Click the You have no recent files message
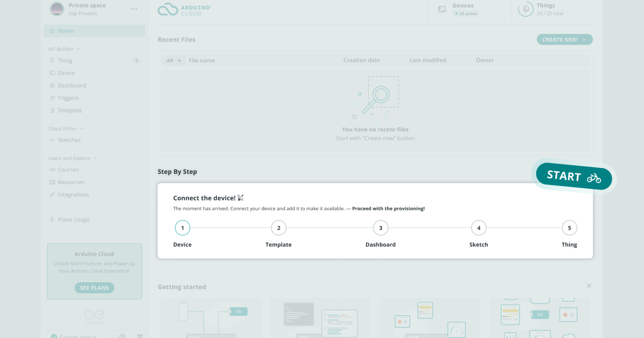Viewport: 644px width, 338px height. pyautogui.click(x=375, y=129)
